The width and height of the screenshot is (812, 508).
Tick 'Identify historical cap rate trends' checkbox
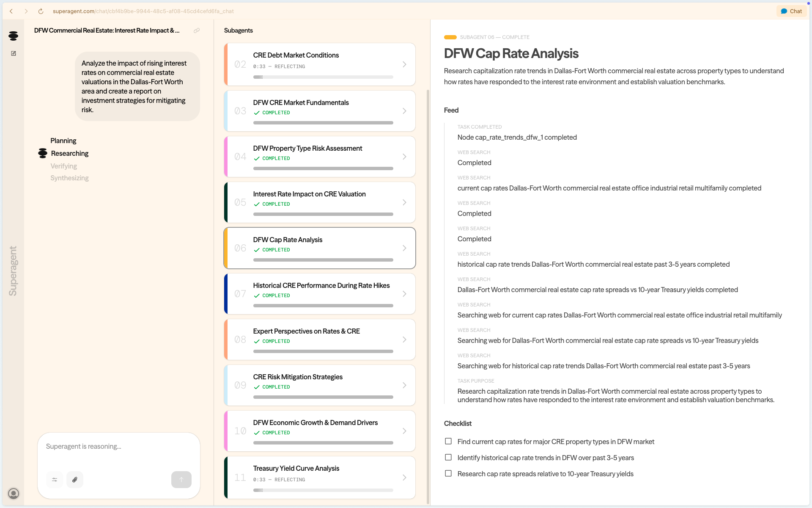[448, 457]
